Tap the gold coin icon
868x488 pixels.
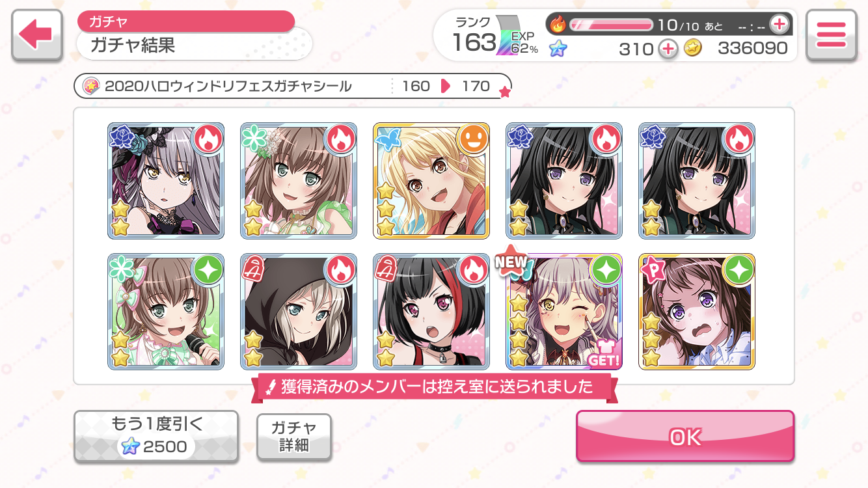693,49
